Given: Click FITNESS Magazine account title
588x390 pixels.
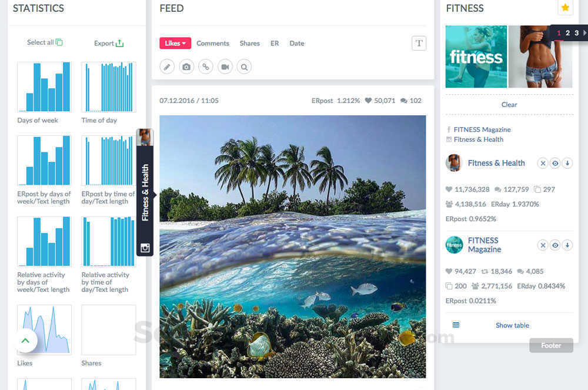Looking at the screenshot, I should pyautogui.click(x=484, y=245).
